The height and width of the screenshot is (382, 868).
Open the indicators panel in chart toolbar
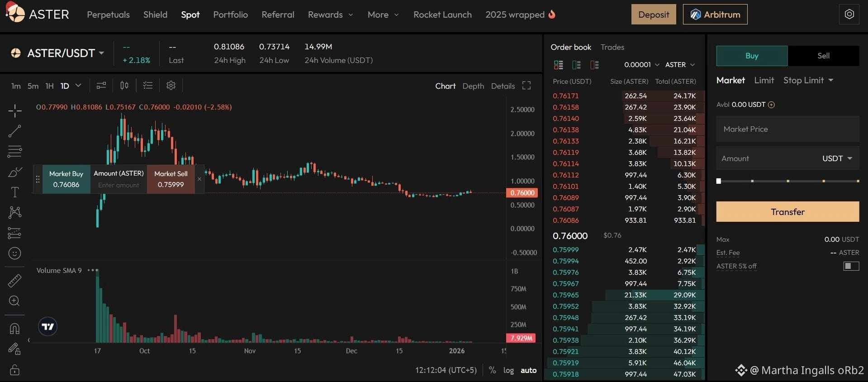pyautogui.click(x=101, y=85)
